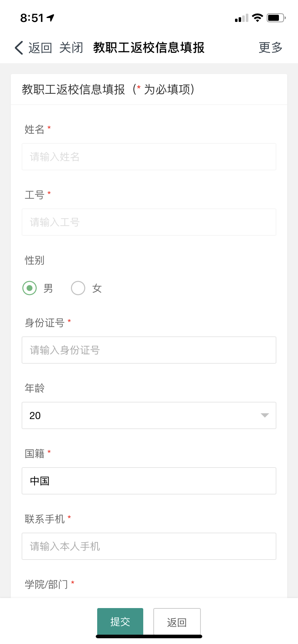298x644 pixels.
Task: Tap the battery status icon
Action: pos(276,17)
